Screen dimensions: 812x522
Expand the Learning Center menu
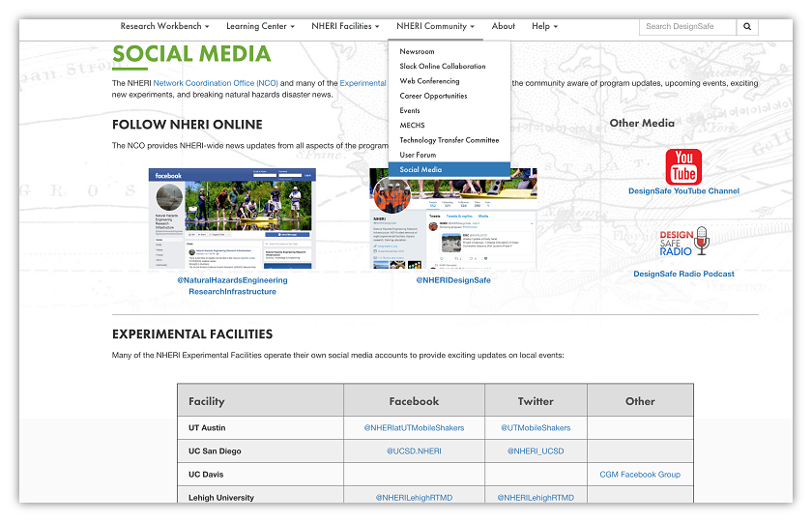(260, 26)
